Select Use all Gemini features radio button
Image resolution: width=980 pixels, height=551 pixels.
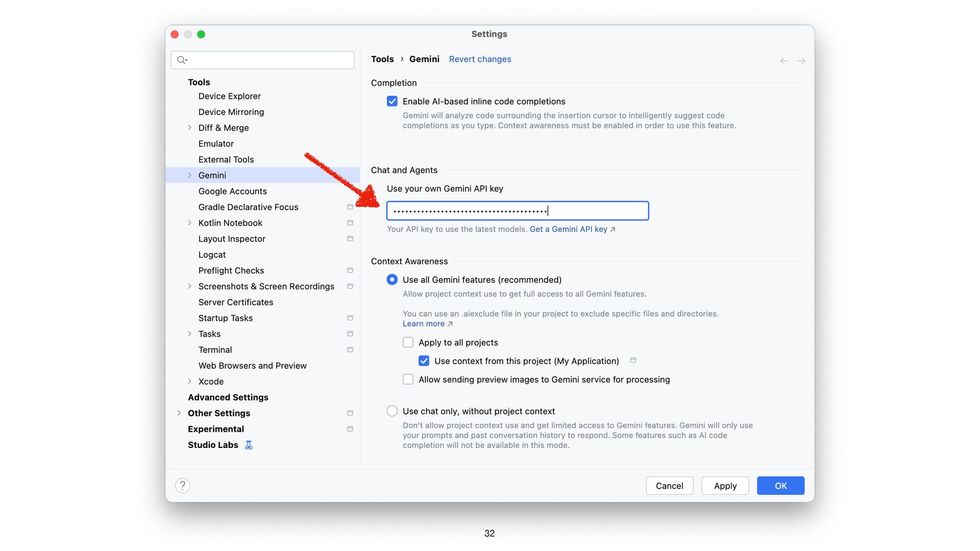tap(392, 280)
